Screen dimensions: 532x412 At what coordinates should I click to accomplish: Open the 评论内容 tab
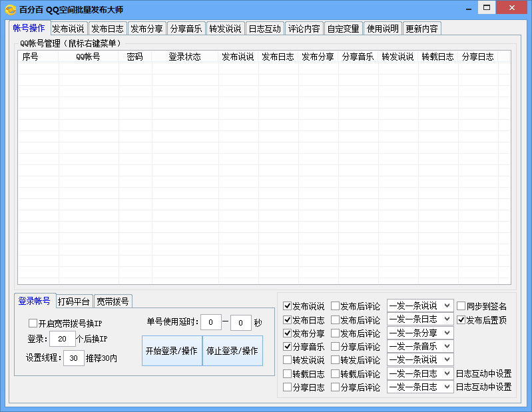tap(304, 29)
